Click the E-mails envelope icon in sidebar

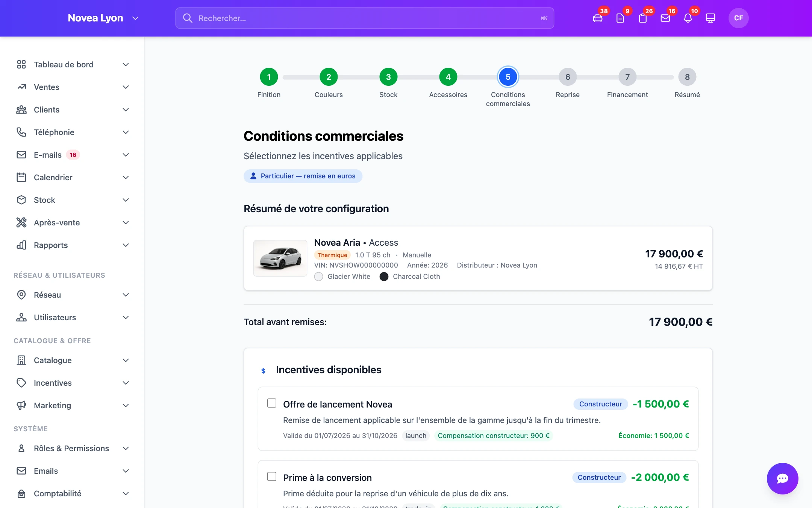point(21,155)
